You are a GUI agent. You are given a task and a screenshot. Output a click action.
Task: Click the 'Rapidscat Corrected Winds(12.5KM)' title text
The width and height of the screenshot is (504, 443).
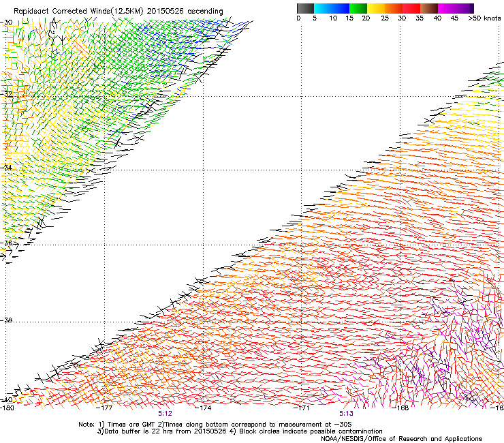(x=78, y=12)
